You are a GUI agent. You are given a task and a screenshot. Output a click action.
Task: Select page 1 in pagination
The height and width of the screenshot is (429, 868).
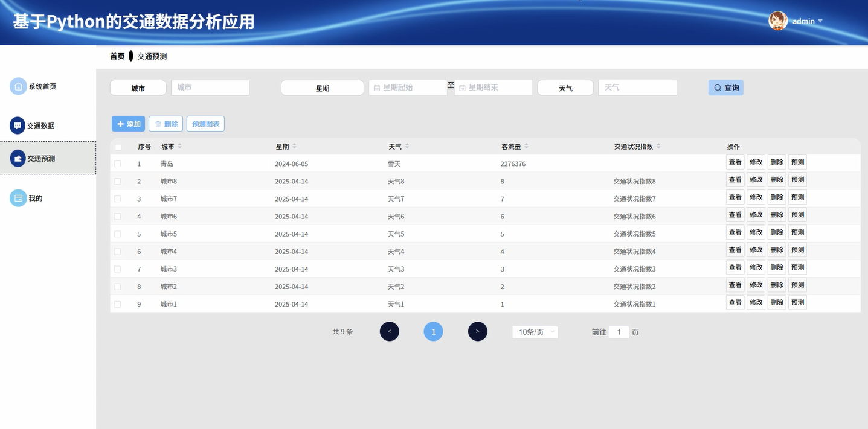pyautogui.click(x=433, y=331)
